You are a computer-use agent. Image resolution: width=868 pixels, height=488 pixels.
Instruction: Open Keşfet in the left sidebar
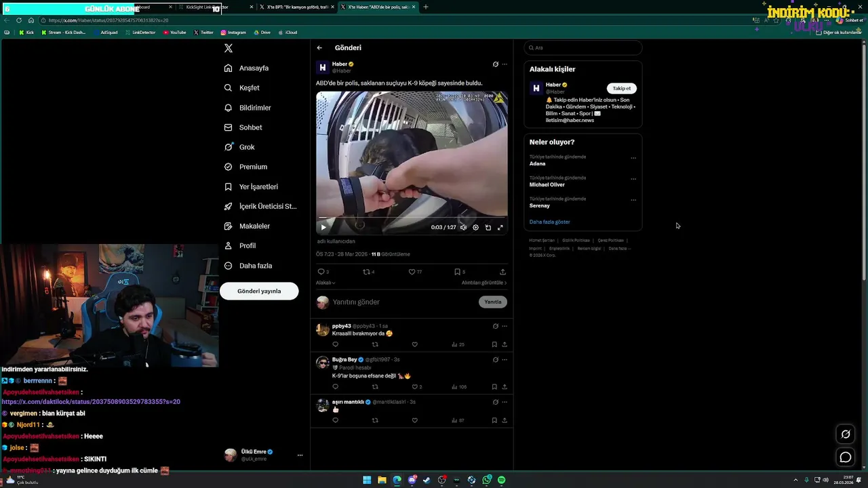pos(242,87)
